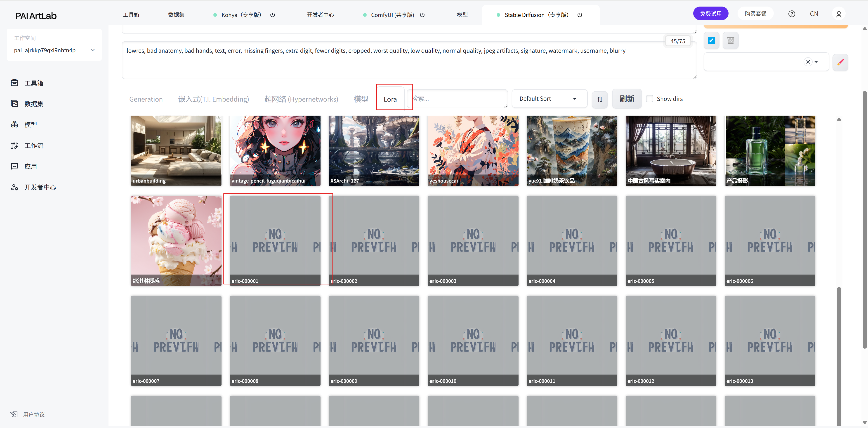Click power icon beside Stable Diffusion tab
The height and width of the screenshot is (428, 868).
(x=580, y=15)
